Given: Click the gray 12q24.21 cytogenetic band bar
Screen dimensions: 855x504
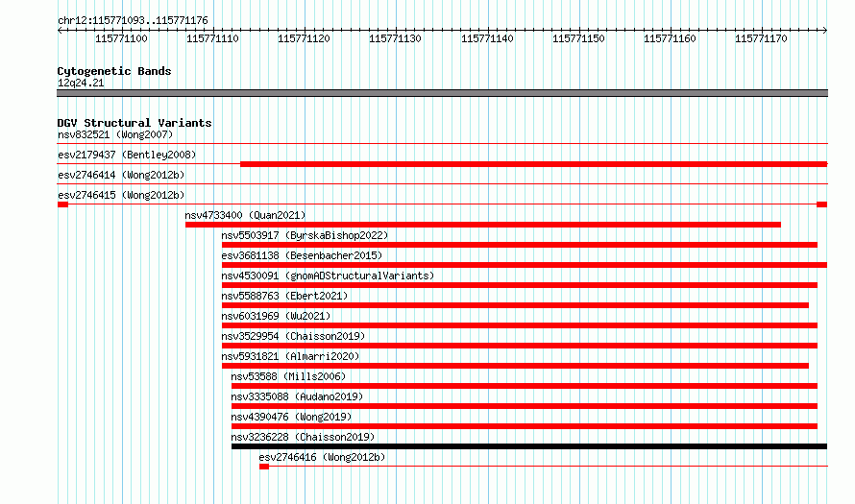Looking at the screenshot, I should [x=442, y=93].
